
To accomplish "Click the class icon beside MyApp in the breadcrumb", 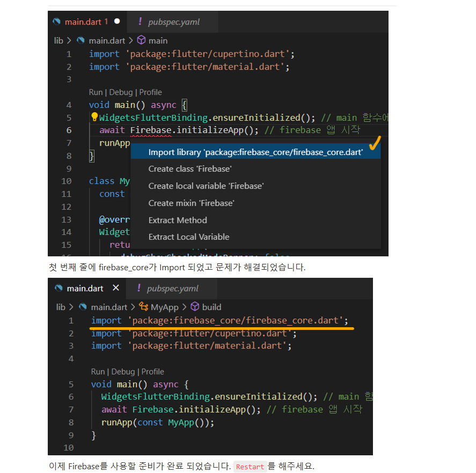I will [x=144, y=306].
